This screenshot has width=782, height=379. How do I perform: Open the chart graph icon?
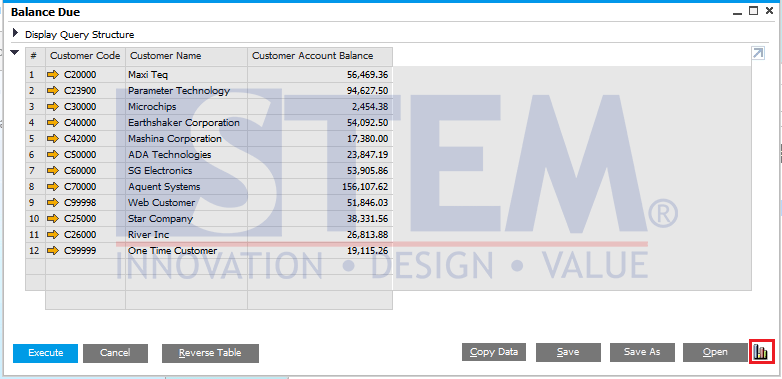tap(761, 352)
